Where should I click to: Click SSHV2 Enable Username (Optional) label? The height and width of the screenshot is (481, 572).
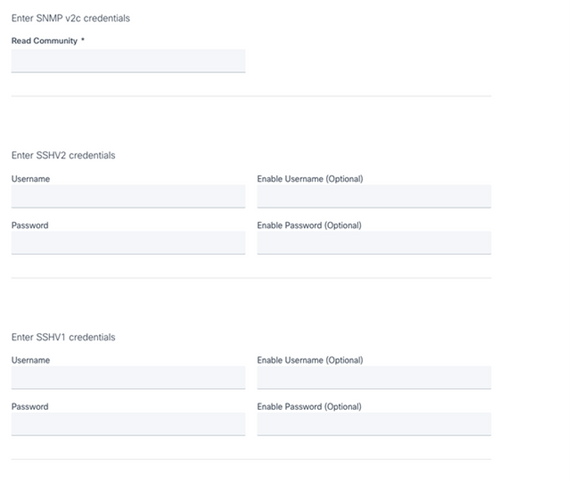pos(310,179)
